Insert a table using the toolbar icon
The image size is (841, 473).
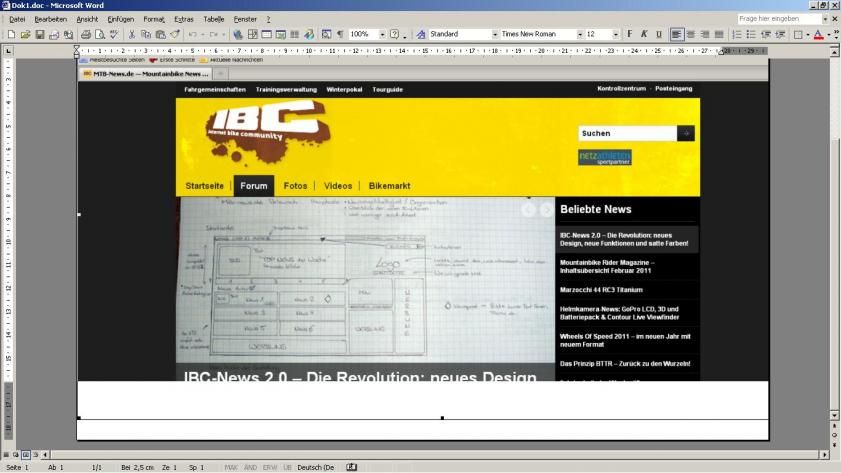coord(267,34)
